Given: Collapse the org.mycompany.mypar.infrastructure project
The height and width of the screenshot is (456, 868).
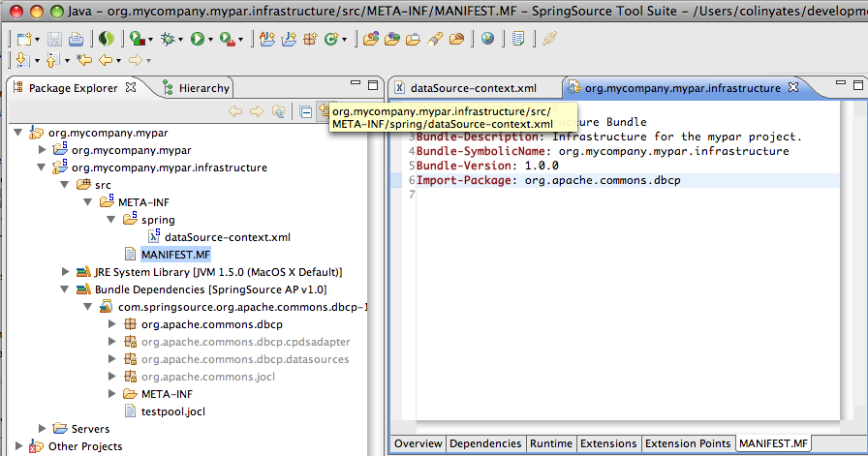Looking at the screenshot, I should click(x=42, y=167).
